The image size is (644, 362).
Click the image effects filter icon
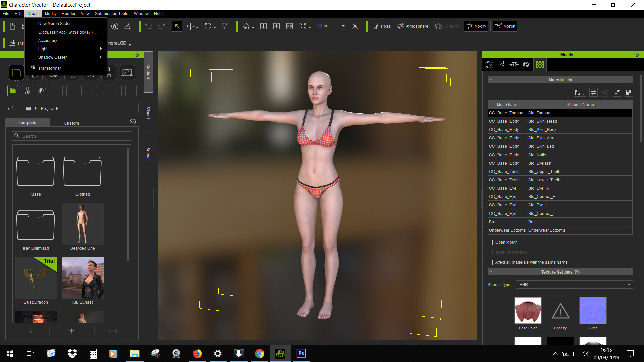42,90
